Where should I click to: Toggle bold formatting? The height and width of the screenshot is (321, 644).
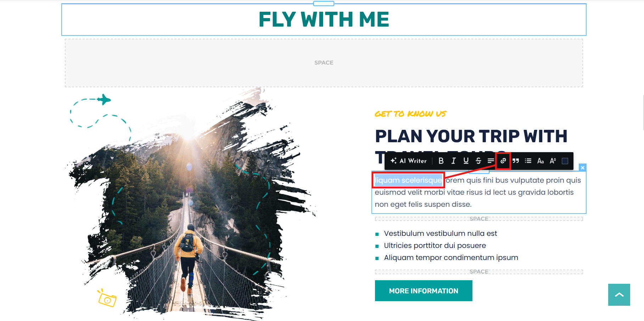[441, 161]
